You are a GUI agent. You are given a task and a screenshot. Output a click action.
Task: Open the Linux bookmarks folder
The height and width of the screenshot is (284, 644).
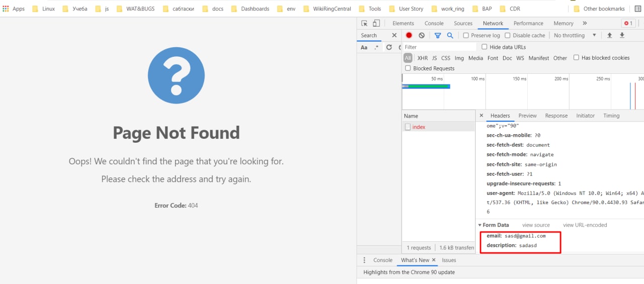click(43, 9)
